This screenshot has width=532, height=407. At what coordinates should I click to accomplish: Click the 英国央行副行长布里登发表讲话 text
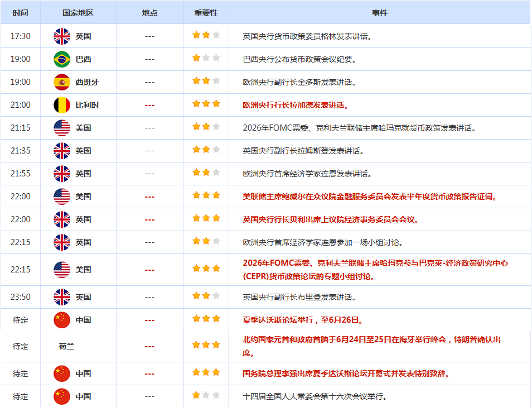[299, 297]
